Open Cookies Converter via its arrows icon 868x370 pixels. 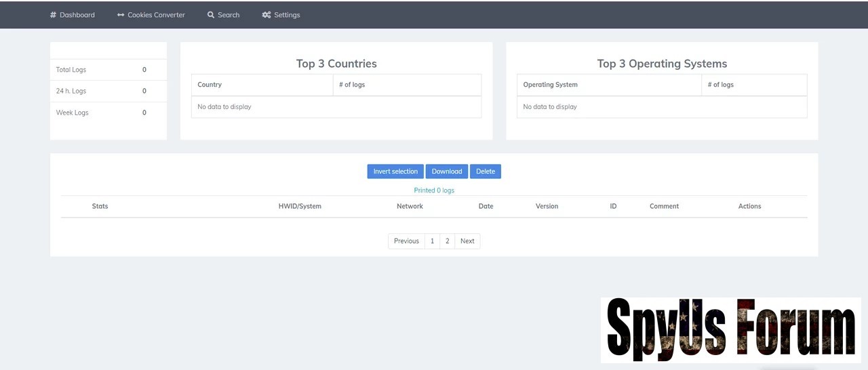click(121, 15)
